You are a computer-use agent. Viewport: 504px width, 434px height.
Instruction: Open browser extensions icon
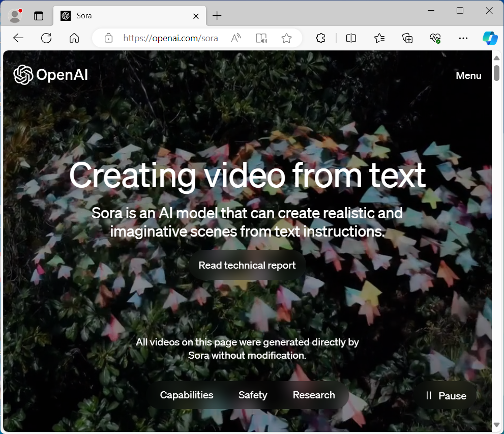click(x=320, y=38)
